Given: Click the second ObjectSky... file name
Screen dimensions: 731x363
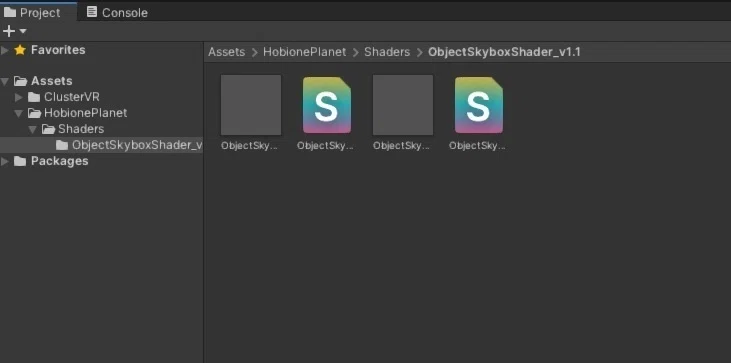Looking at the screenshot, I should tap(325, 145).
